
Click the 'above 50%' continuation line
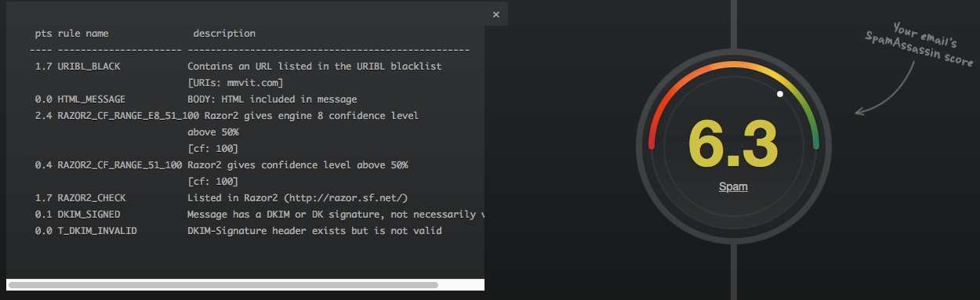(x=212, y=132)
